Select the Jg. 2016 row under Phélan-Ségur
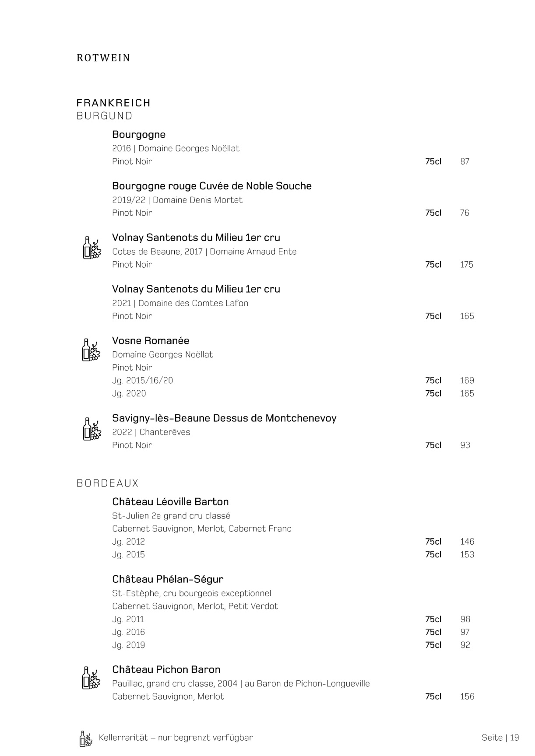Viewport: 535px width, 756px height. (x=128, y=632)
